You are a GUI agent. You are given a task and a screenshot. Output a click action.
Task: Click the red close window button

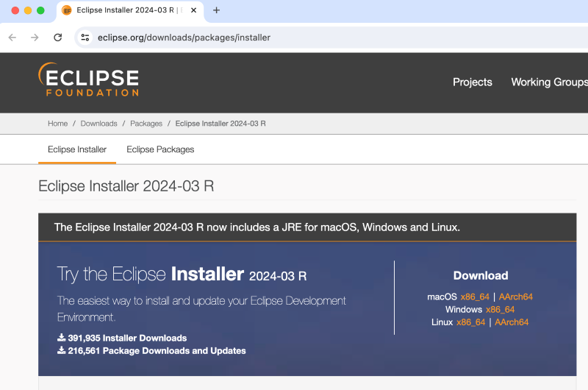[x=15, y=10]
